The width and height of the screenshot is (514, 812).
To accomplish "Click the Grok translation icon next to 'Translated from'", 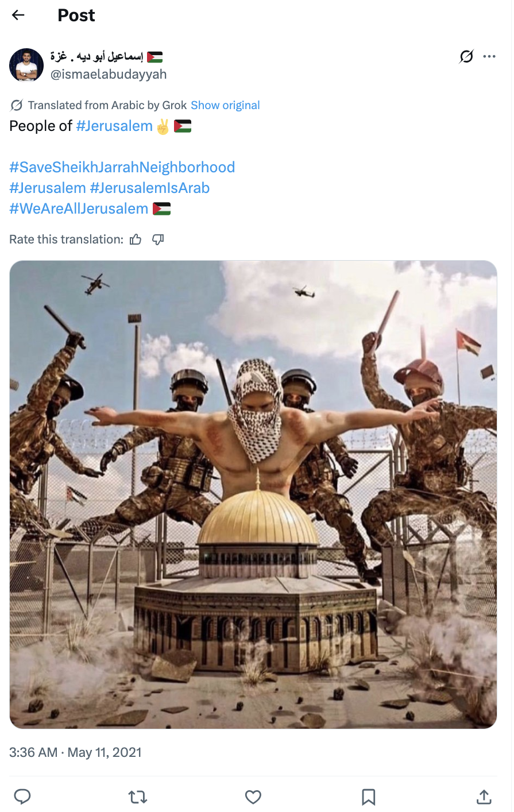I will pos(17,105).
